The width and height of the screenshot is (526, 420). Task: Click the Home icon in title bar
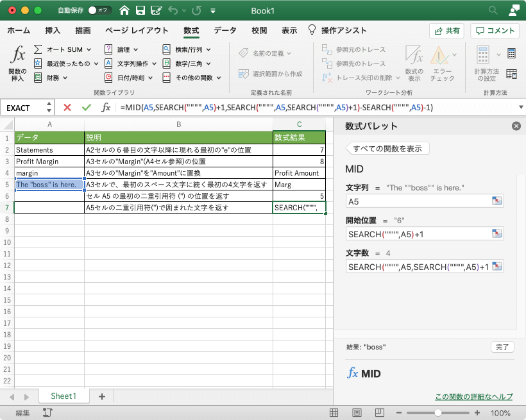coord(124,10)
